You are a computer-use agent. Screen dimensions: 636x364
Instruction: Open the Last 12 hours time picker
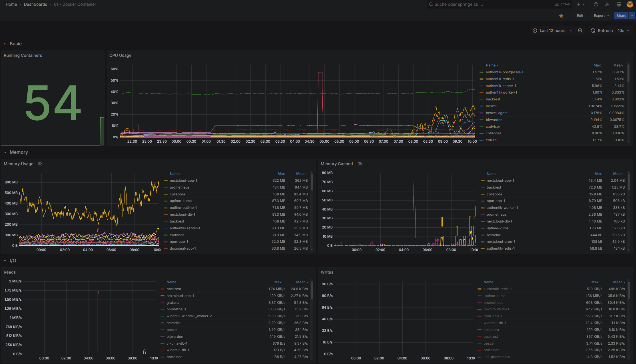click(x=552, y=31)
